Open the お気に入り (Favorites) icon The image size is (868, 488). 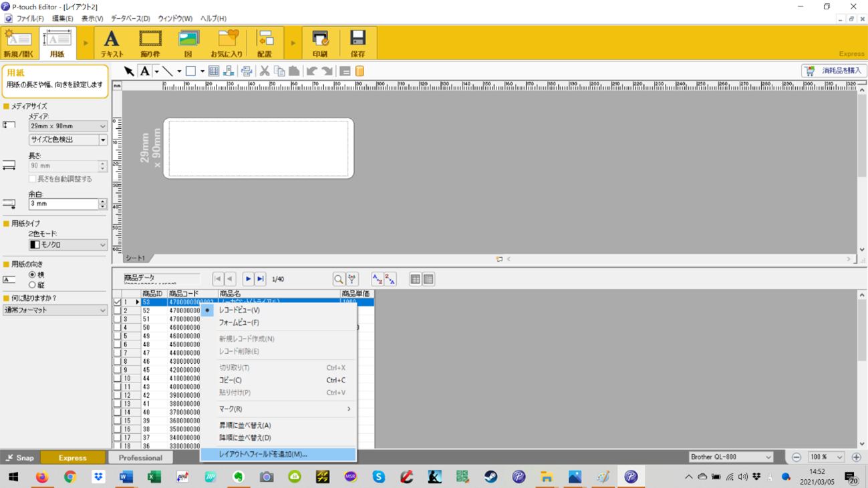(x=227, y=43)
